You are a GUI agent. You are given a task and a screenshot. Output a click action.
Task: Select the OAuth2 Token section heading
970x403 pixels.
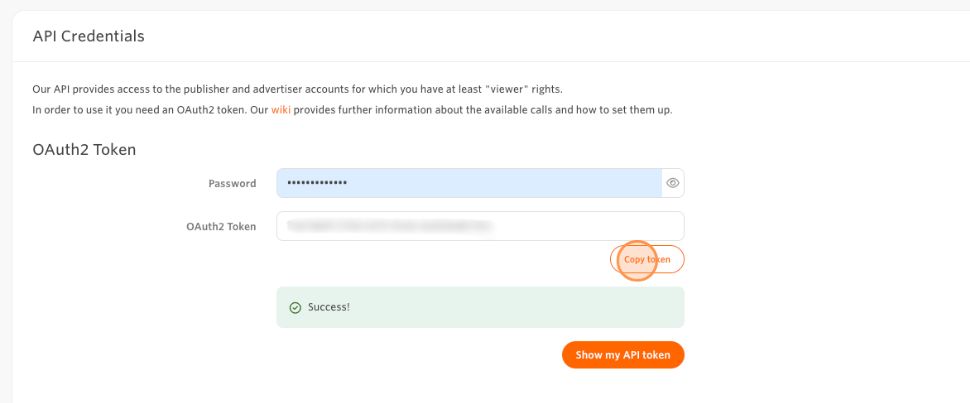[84, 150]
